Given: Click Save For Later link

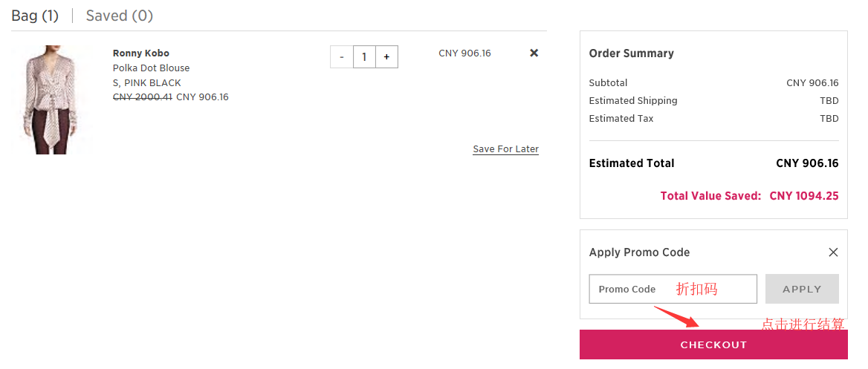Looking at the screenshot, I should (x=505, y=149).
